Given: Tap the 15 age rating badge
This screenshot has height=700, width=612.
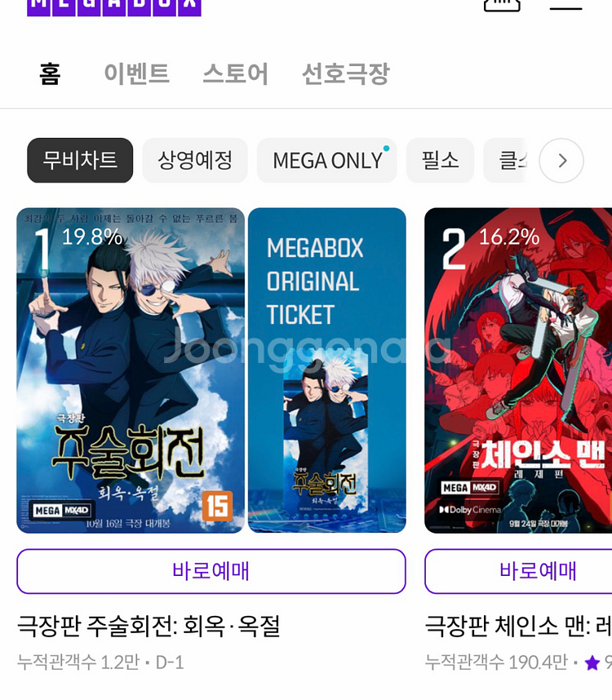Looking at the screenshot, I should [217, 506].
